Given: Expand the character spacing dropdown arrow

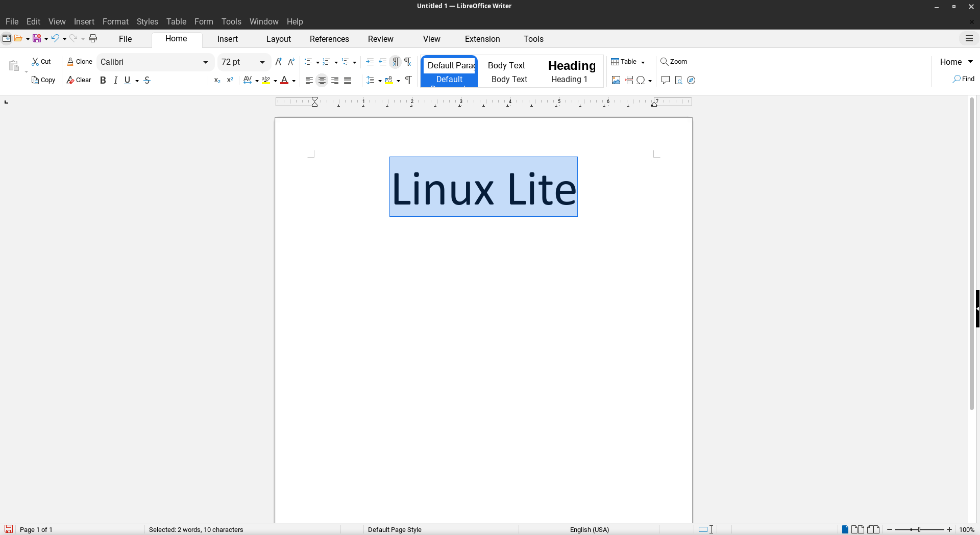Looking at the screenshot, I should coord(257,81).
